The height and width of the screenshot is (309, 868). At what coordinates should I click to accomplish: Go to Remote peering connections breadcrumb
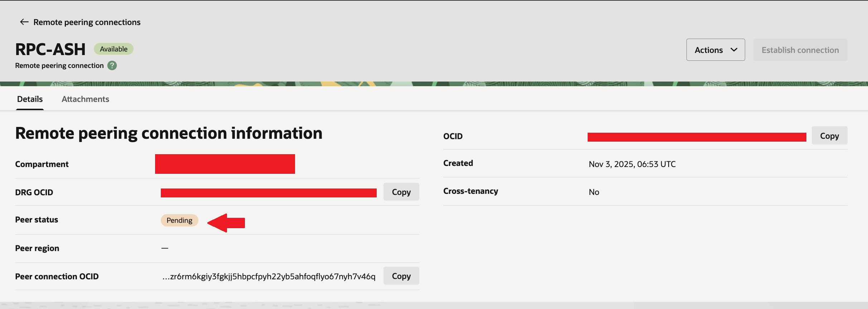click(87, 22)
